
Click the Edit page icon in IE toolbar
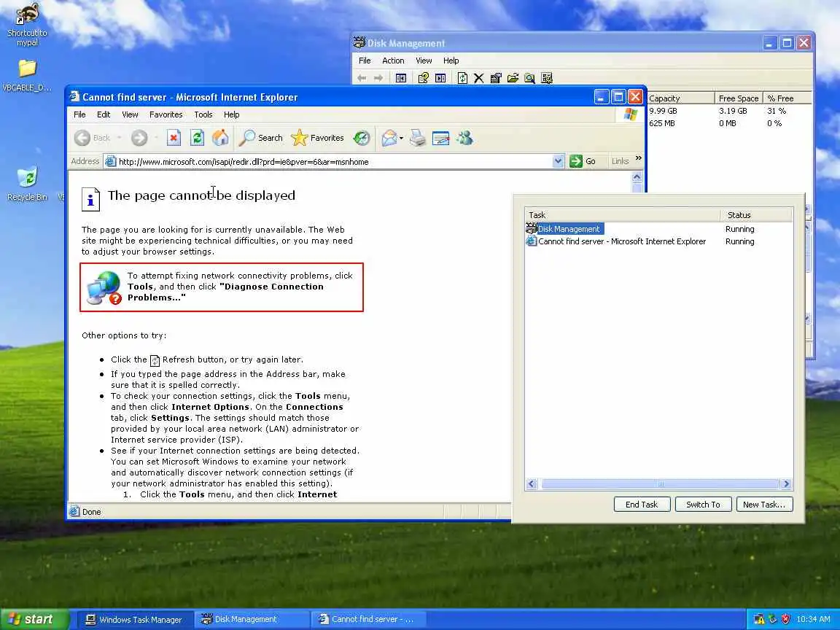[x=441, y=139]
